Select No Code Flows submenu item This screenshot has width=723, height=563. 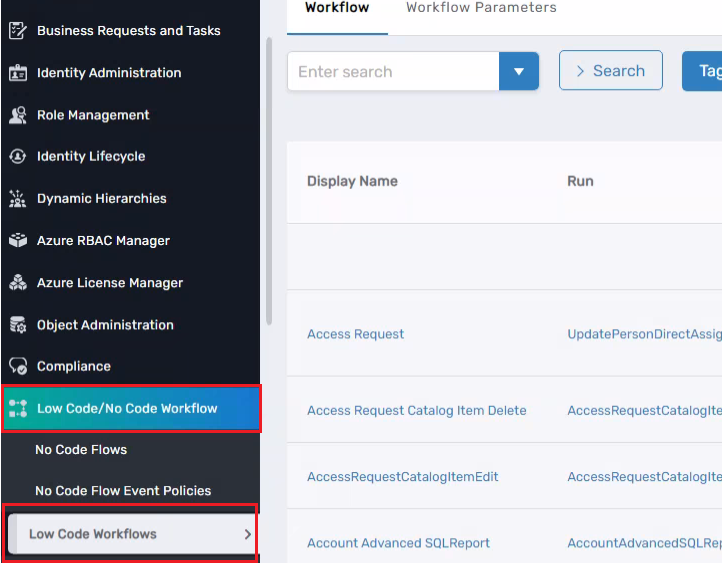[x=81, y=450]
